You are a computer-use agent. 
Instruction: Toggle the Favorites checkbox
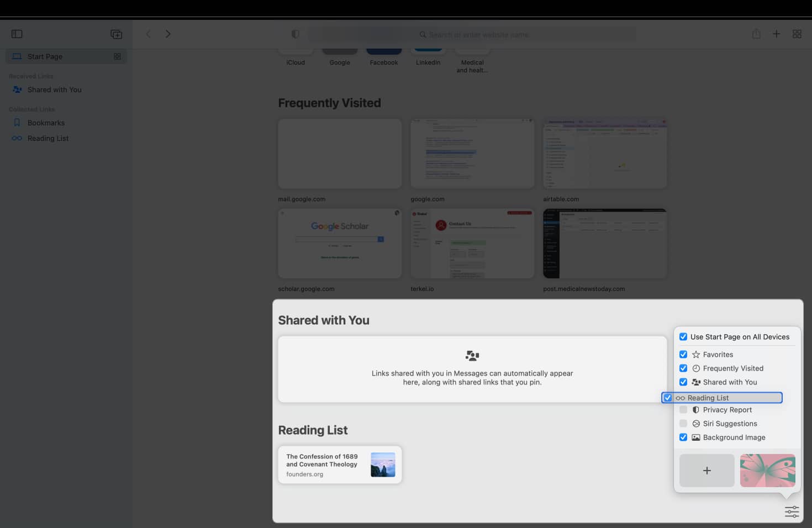click(x=683, y=355)
